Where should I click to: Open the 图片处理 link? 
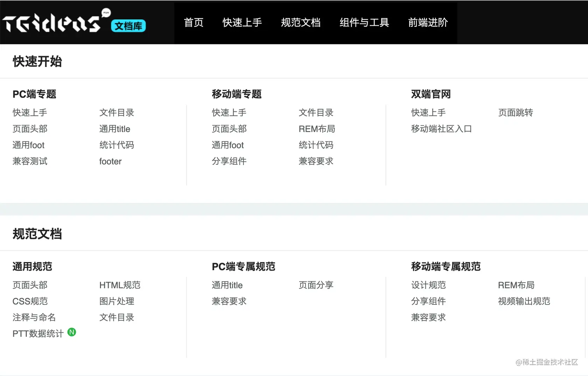pos(117,301)
